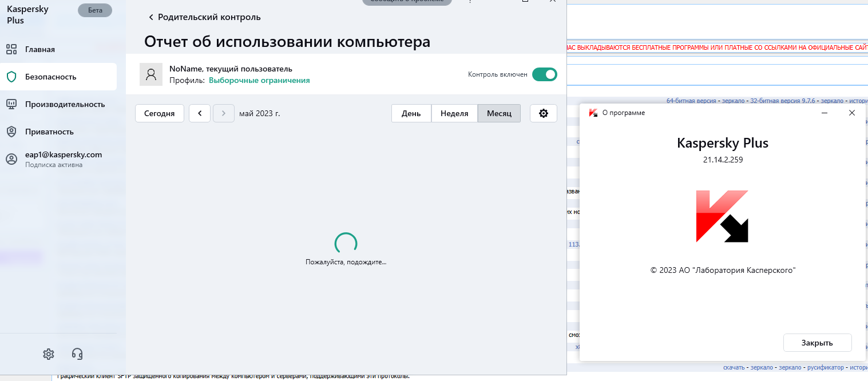The height and width of the screenshot is (381, 868).
Task: Click version number 21.14.2.259
Action: [723, 160]
